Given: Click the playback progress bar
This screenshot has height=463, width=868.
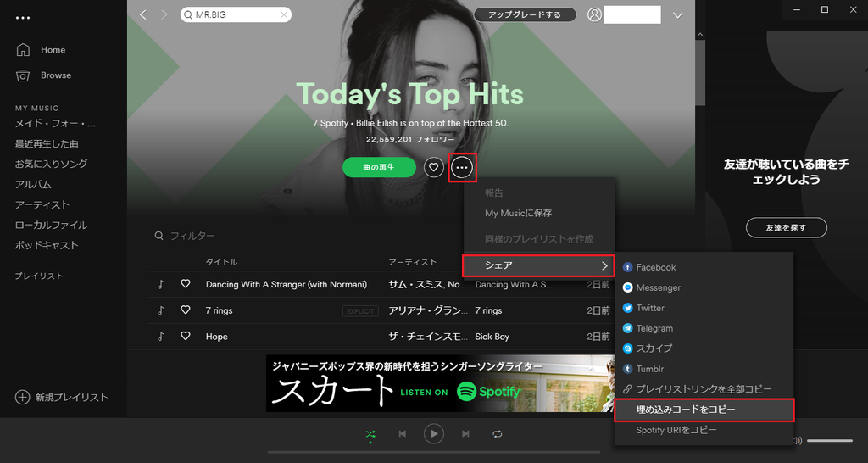Looking at the screenshot, I should [x=434, y=453].
